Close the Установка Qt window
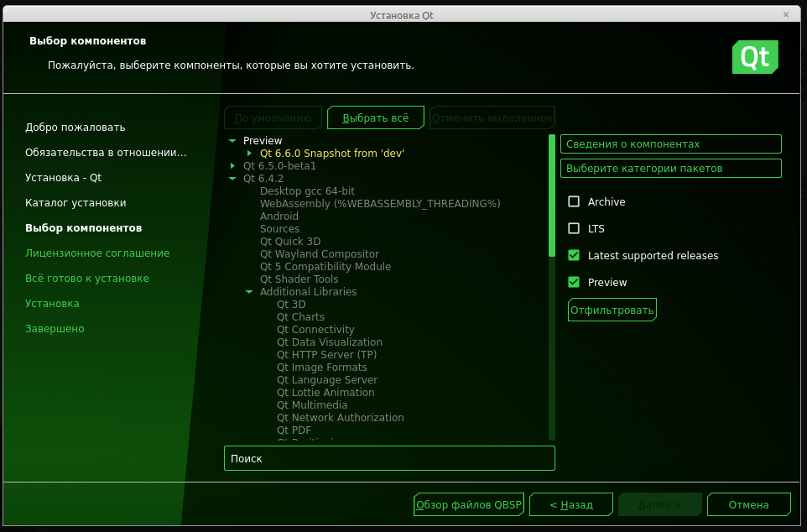The height and width of the screenshot is (532, 807). click(786, 14)
